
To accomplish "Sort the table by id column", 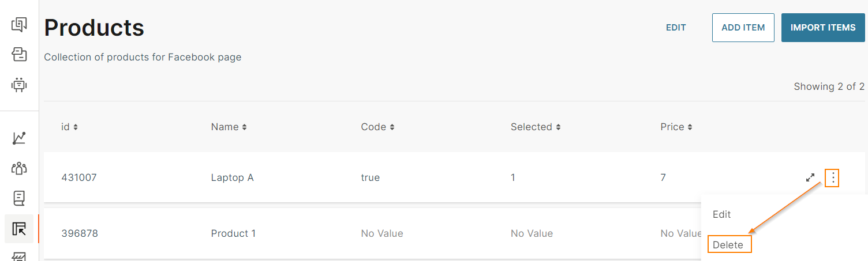I will [x=69, y=127].
